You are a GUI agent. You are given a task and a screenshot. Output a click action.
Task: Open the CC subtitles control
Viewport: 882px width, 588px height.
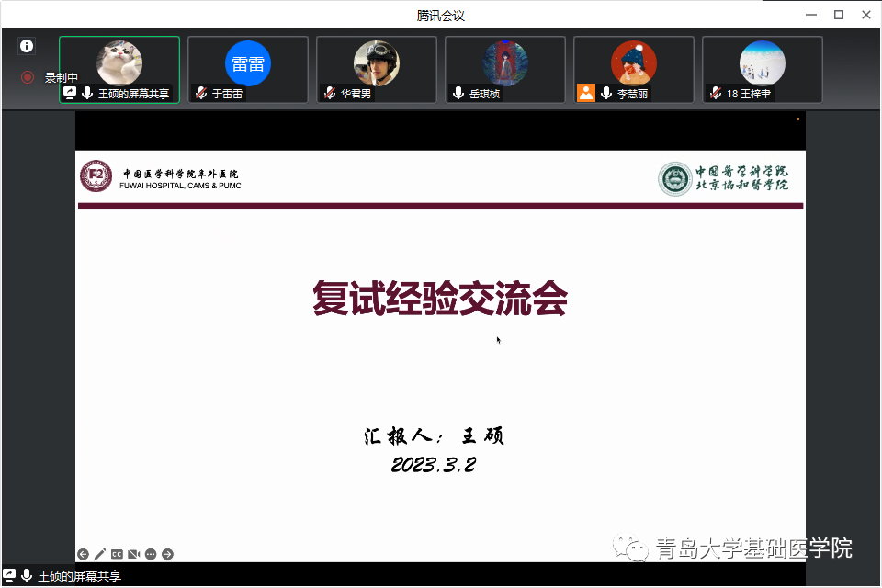click(117, 554)
